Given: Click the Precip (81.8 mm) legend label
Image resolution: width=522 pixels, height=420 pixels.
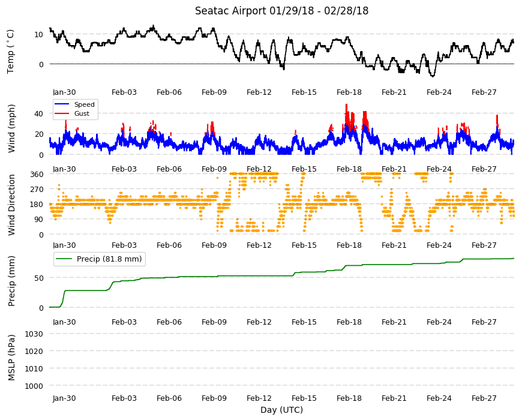Looking at the screenshot, I should coord(109,259).
